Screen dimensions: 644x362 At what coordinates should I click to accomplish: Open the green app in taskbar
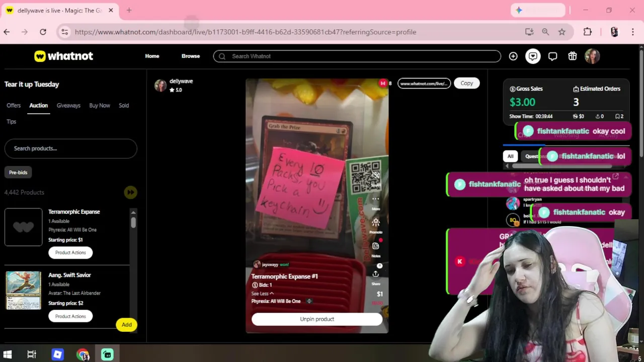[x=107, y=354]
